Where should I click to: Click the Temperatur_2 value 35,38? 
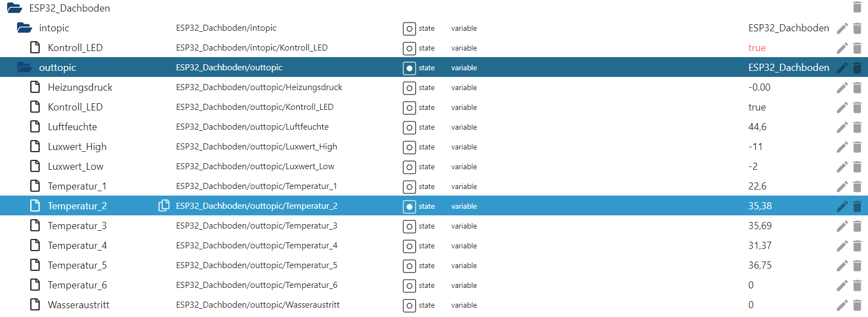click(760, 206)
